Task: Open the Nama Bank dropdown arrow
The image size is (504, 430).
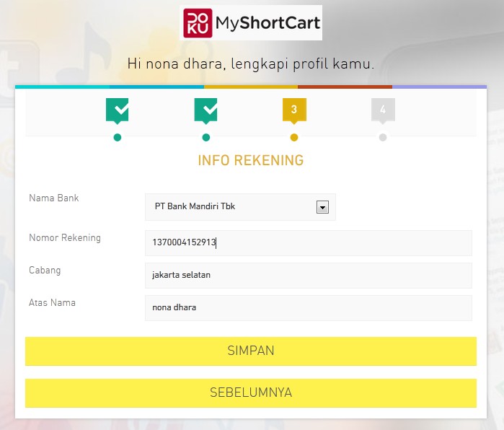Action: click(322, 207)
